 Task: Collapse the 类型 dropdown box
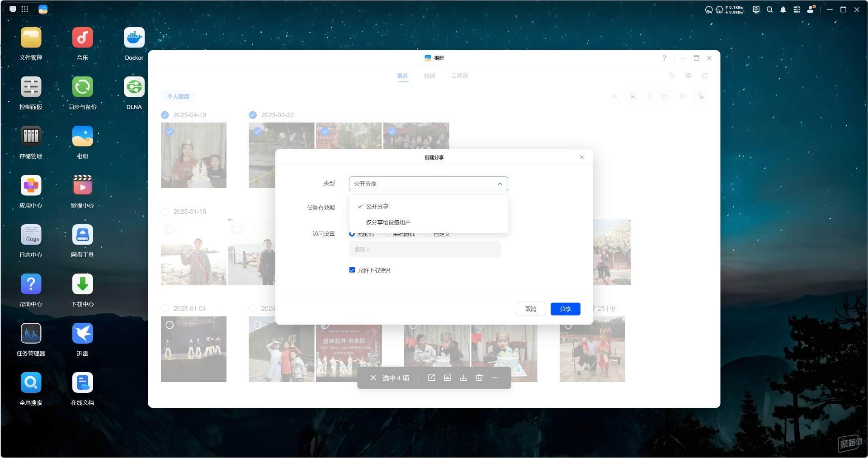[429, 184]
